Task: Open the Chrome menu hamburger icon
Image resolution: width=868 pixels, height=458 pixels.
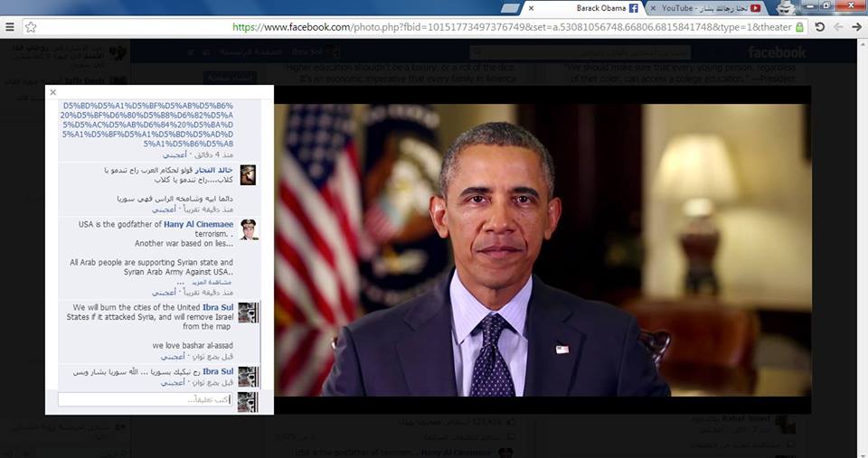Action: 9,27
